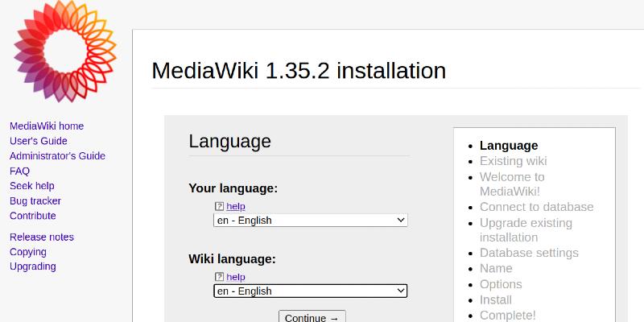Viewport: 644px width, 322px height.
Task: Open the User's Guide link
Action: click(39, 141)
